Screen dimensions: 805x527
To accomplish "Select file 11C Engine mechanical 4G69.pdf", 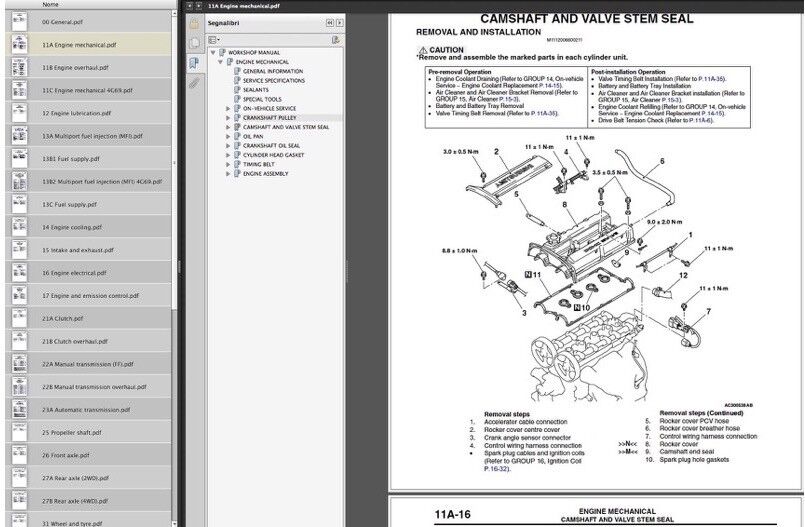I will coord(88,90).
